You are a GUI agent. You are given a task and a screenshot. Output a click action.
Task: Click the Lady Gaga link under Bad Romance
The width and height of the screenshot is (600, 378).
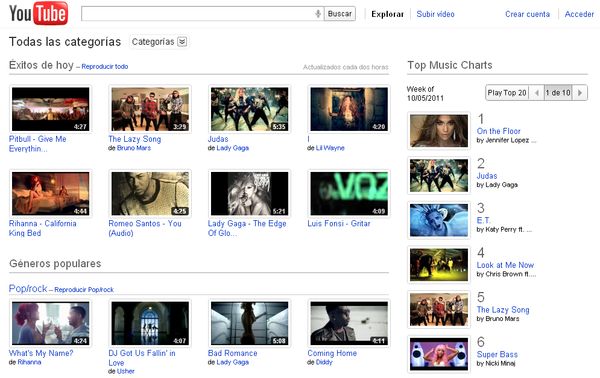(233, 362)
